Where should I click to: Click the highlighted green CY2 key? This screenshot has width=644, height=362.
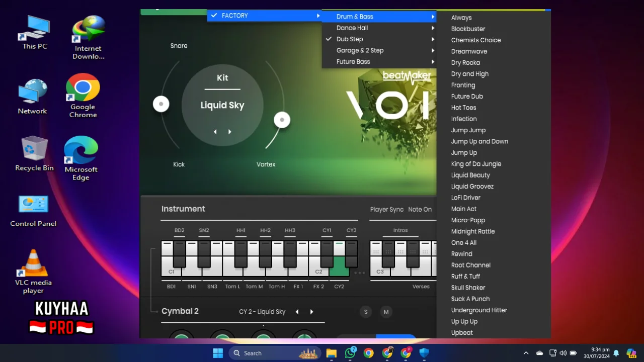(339, 267)
